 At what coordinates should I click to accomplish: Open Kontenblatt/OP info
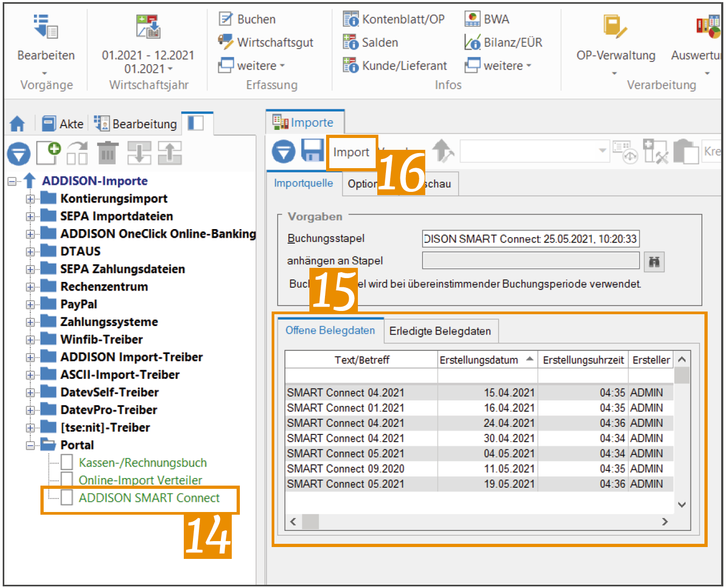pyautogui.click(x=394, y=19)
